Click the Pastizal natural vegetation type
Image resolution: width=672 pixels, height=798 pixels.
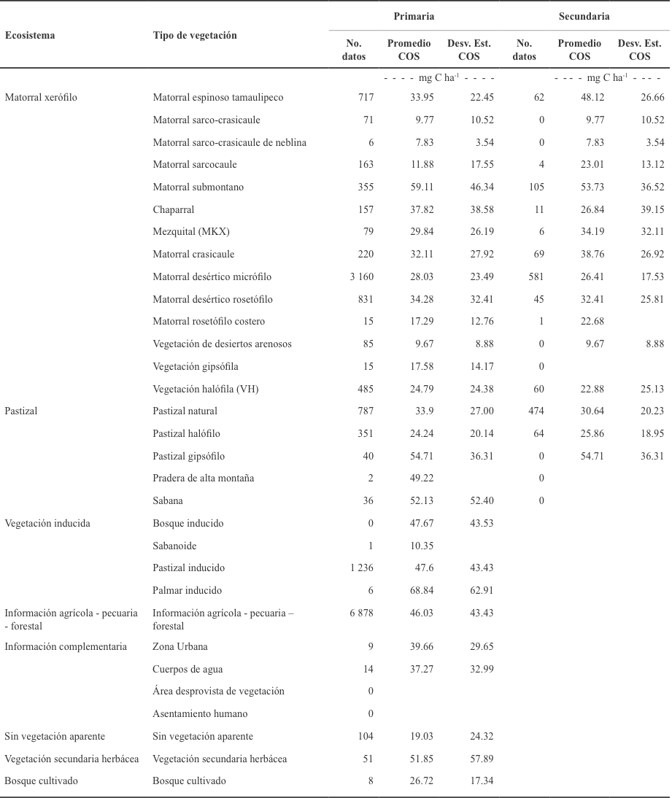pos(185,411)
